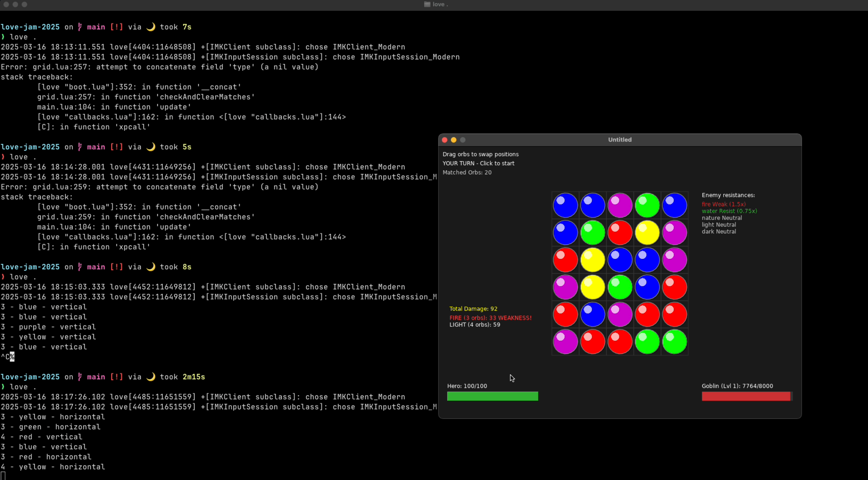
Task: Pick the red orb in the second row
Action: click(x=620, y=233)
